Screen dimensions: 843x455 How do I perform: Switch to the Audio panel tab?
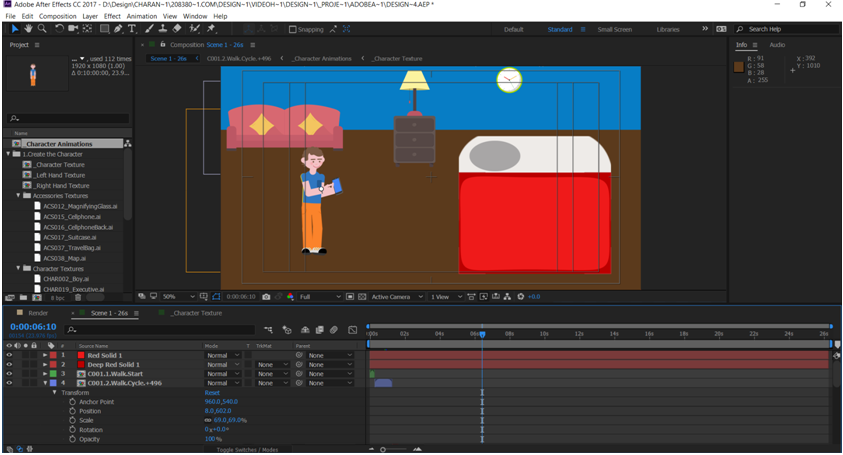click(x=776, y=45)
